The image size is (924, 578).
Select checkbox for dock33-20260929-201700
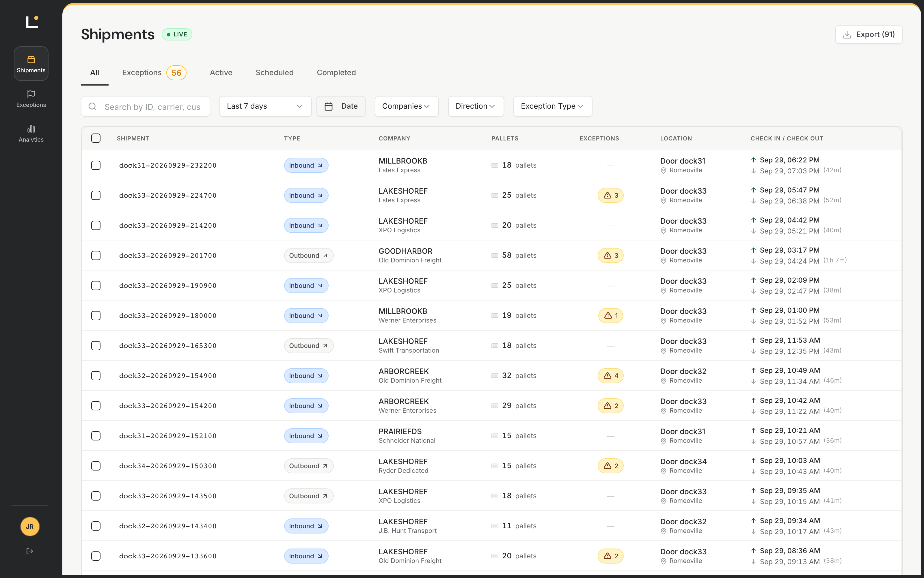[96, 255]
